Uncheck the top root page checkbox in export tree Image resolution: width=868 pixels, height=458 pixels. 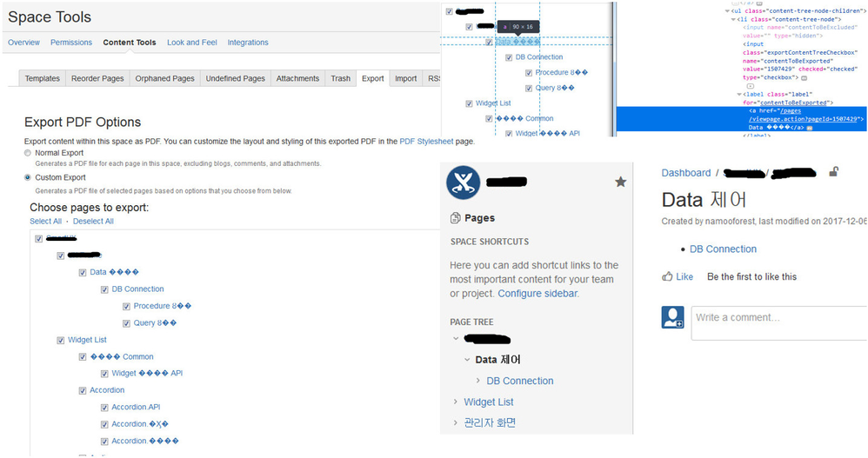[39, 239]
